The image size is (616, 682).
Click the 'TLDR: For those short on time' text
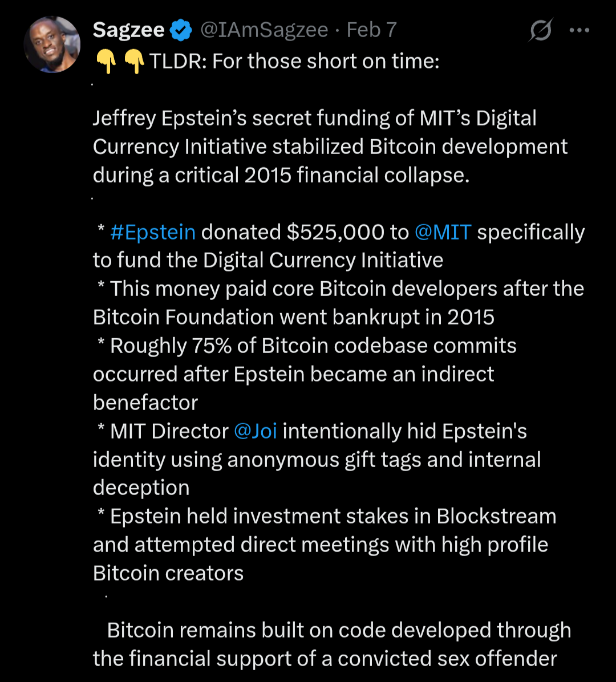(294, 61)
